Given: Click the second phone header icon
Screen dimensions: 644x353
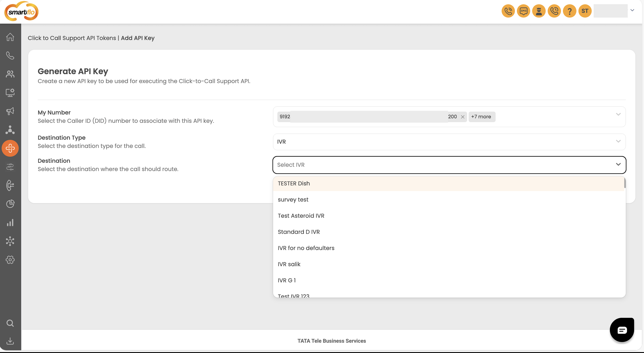Looking at the screenshot, I should [x=554, y=11].
